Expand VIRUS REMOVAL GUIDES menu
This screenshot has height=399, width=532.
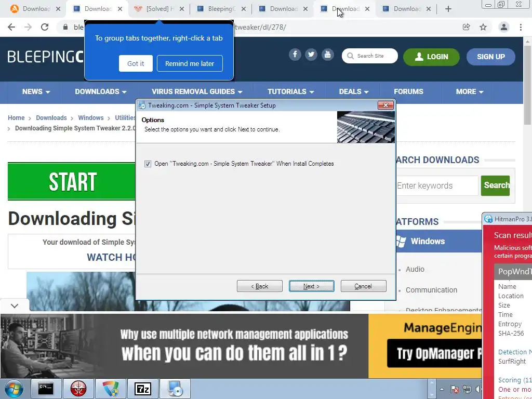click(197, 91)
